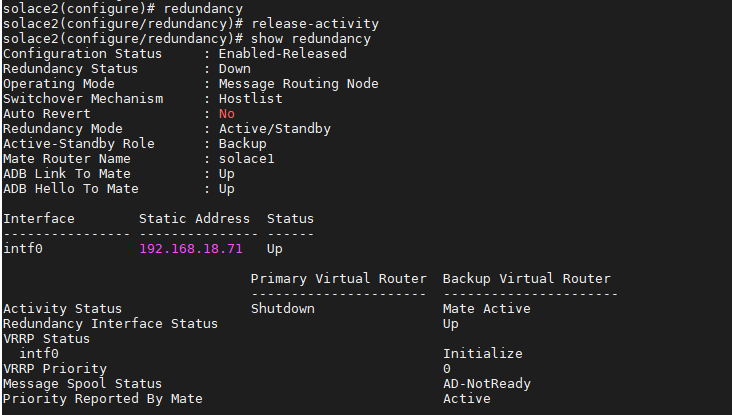Click the Hostlist switchover mechanism value

click(250, 98)
